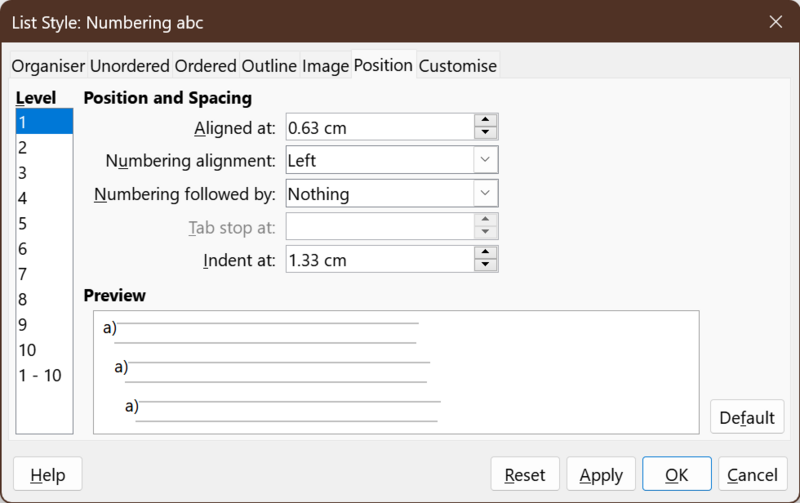Image resolution: width=800 pixels, height=503 pixels.
Task: Decrease the Aligned at value using down arrow
Action: (485, 133)
